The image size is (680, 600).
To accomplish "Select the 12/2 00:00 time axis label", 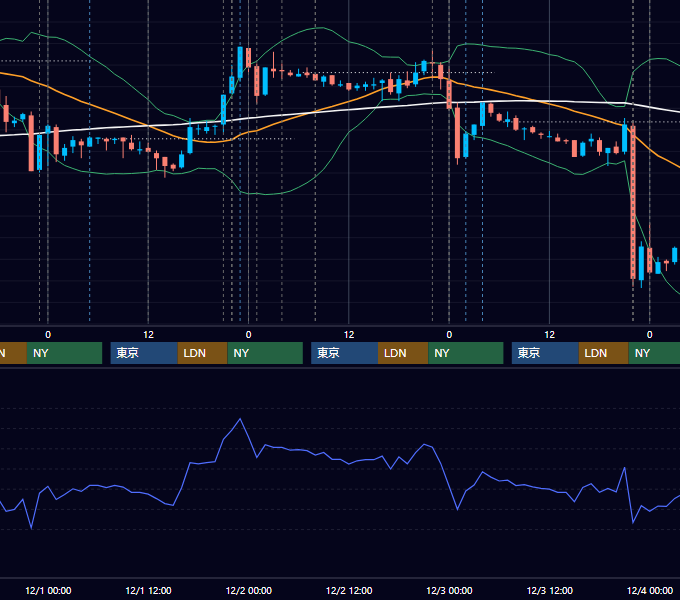I will (x=248, y=590).
